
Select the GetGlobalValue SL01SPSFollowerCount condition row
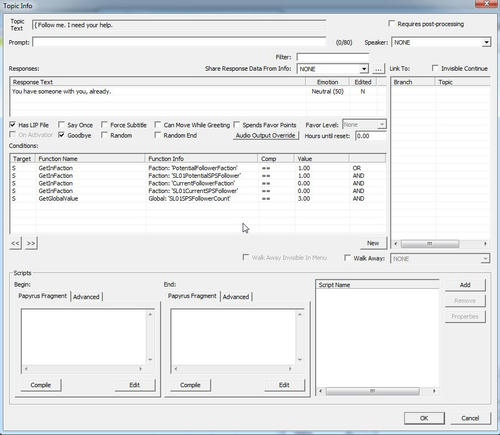pyautogui.click(x=198, y=199)
